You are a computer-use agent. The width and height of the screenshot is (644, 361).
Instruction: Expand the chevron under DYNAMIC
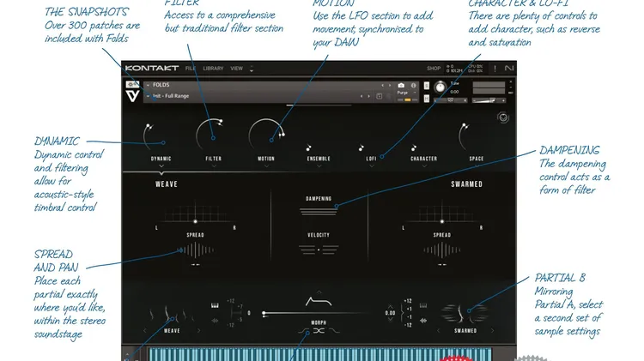point(161,165)
